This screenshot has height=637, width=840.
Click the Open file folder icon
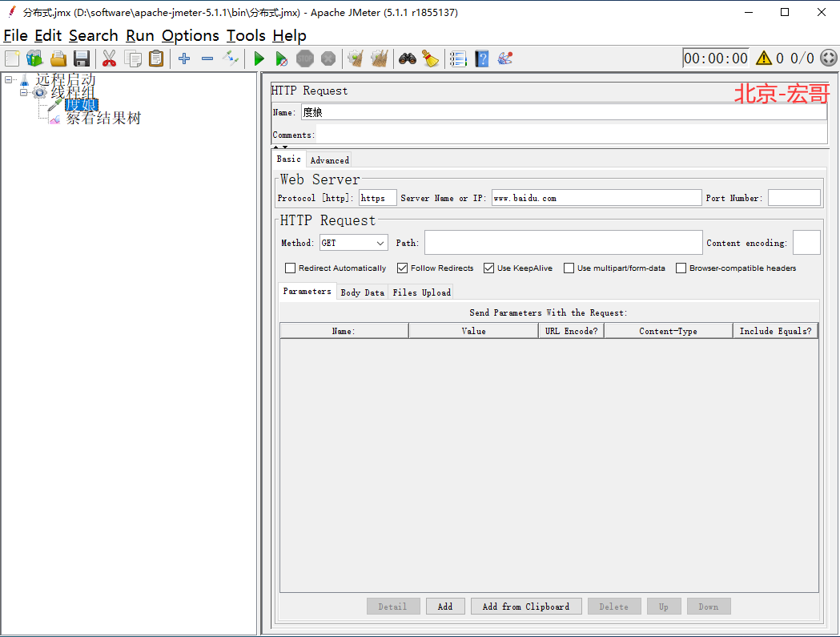click(x=58, y=58)
